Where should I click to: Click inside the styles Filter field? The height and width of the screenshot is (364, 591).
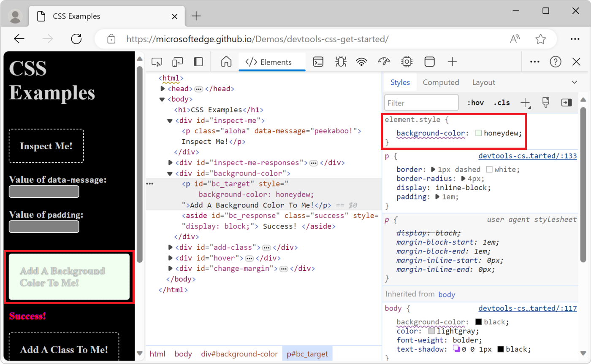(x=421, y=102)
